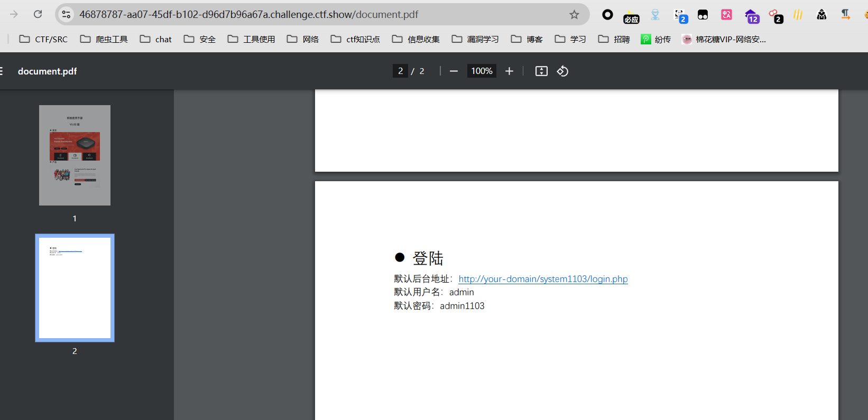Click the password text admin1103
Viewport: 868px width, 420px height.
[462, 306]
